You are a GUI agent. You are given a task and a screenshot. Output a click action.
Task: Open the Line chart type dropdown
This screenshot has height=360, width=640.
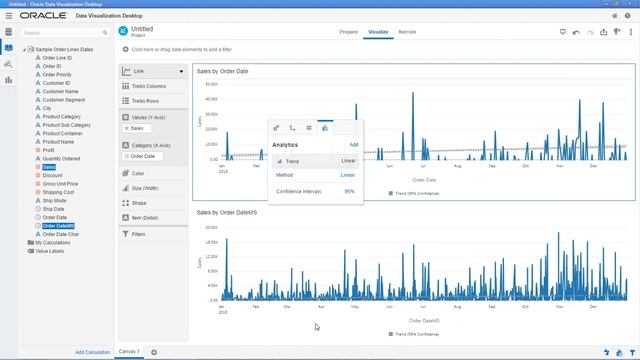(x=181, y=71)
